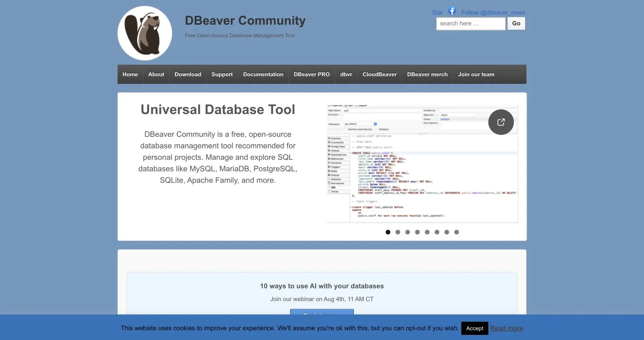Click '10 ways to use AI' heading

coord(322,286)
